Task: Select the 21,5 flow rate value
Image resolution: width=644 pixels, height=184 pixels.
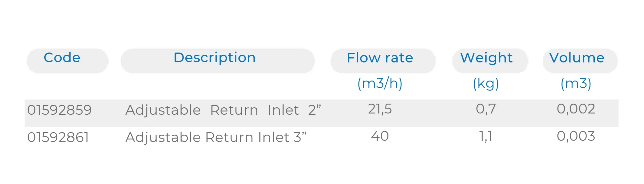Action: point(380,109)
